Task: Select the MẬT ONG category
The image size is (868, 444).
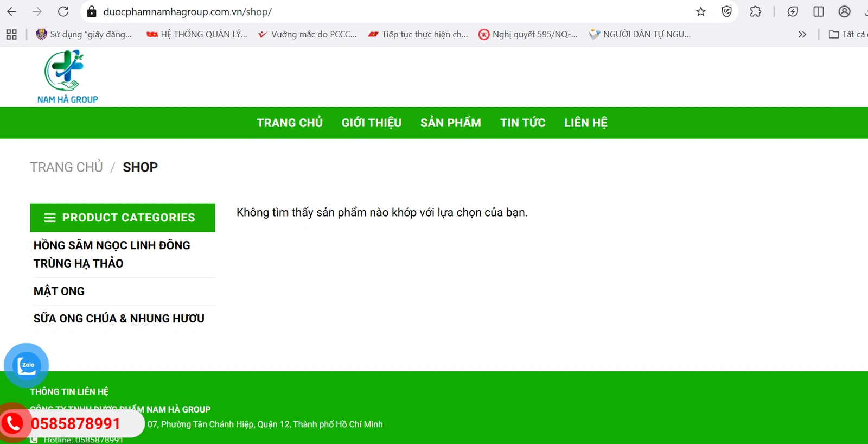Action: pyautogui.click(x=59, y=291)
